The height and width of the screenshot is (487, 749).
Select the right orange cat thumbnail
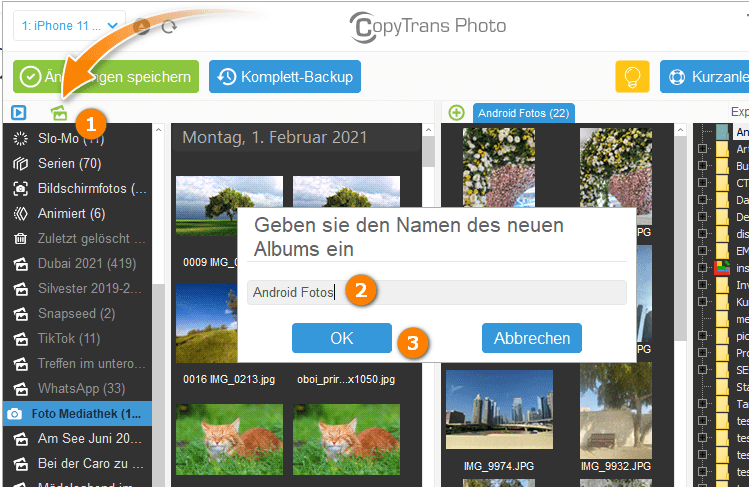click(346, 439)
